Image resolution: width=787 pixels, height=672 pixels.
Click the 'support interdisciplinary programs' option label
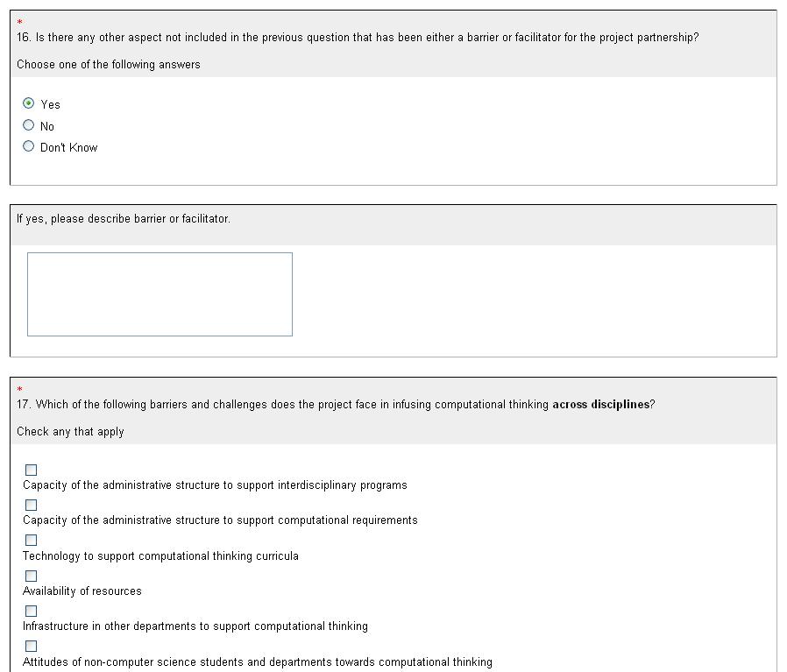215,485
